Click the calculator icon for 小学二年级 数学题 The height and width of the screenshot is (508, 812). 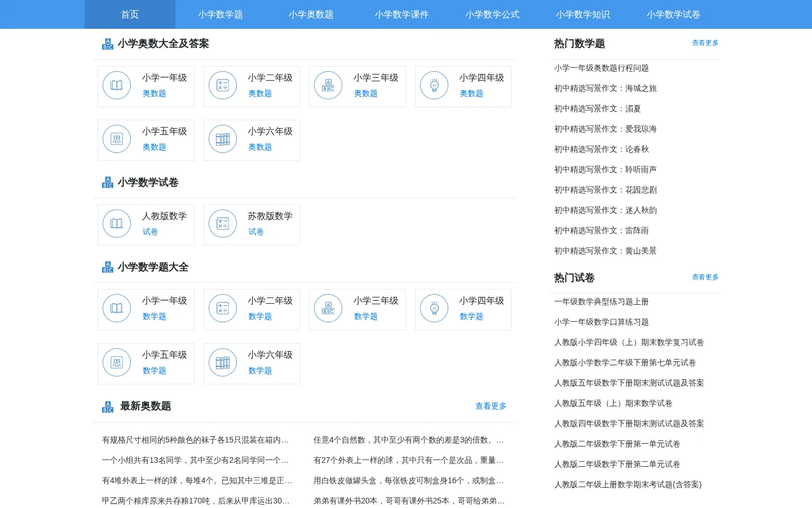[223, 308]
